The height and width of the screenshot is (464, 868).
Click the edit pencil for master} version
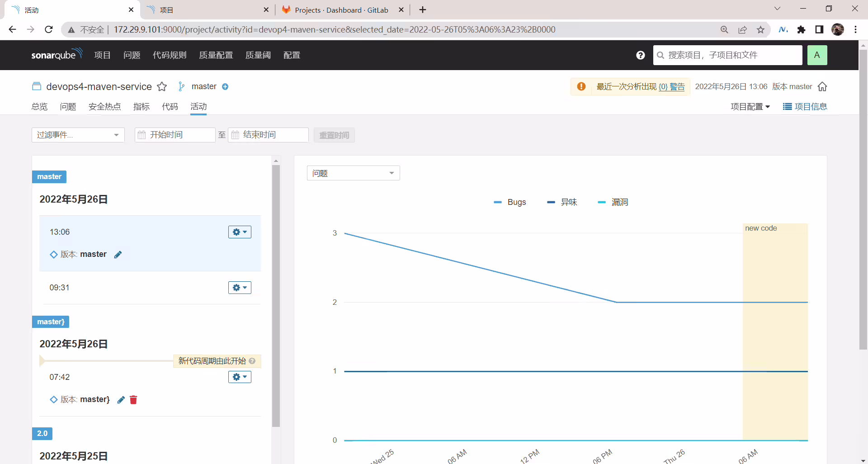pyautogui.click(x=121, y=400)
